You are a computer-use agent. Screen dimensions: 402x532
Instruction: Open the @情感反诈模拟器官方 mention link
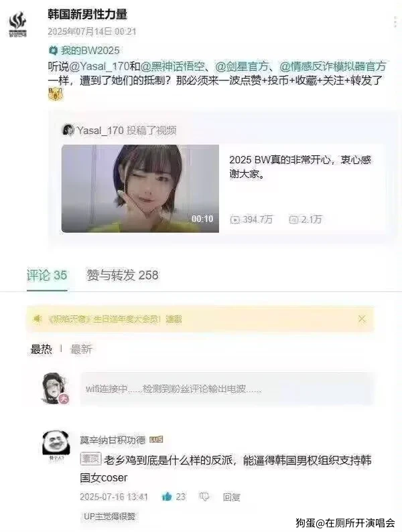[333, 66]
